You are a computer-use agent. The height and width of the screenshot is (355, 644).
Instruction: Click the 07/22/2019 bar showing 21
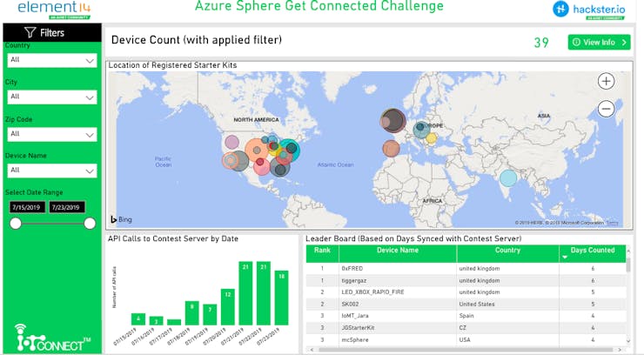tap(264, 293)
